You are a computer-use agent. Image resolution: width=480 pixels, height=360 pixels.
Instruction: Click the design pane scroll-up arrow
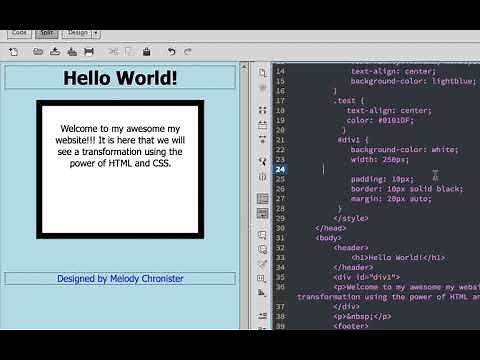point(244,67)
